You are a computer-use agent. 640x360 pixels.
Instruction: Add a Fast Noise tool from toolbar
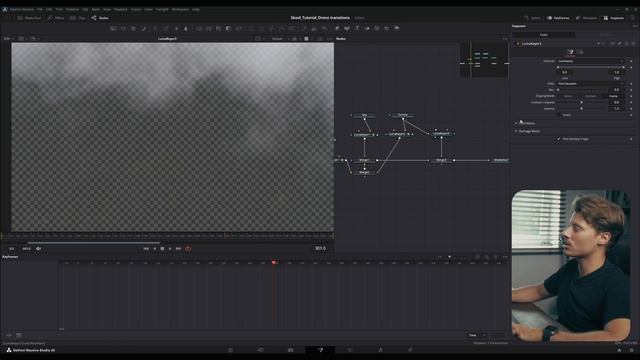tap(123, 29)
